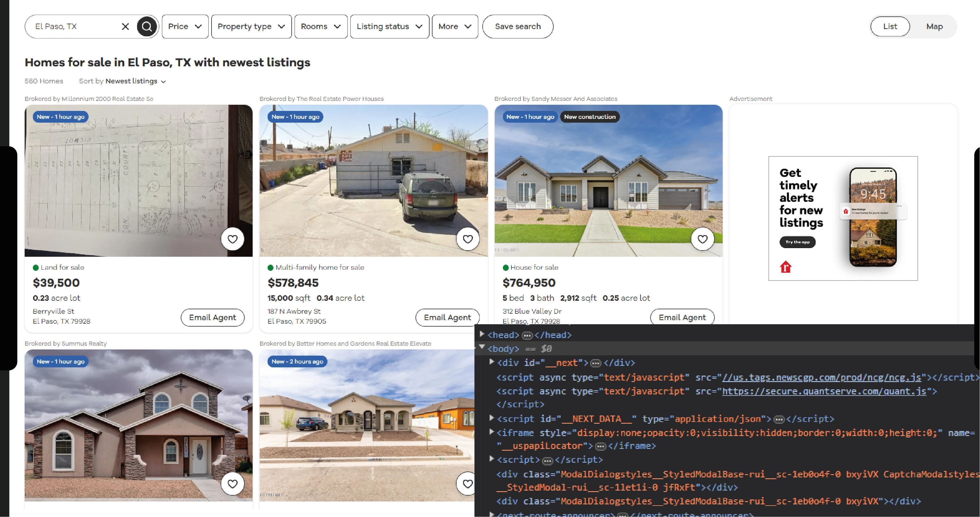Image resolution: width=980 pixels, height=517 pixels.
Task: Expand the Price filter dropdown
Action: coord(183,26)
